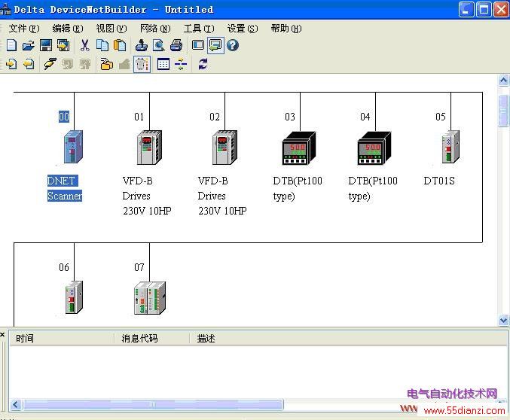This screenshot has width=510, height=420.
Task: Open print preview with magnifier icon
Action: (x=159, y=45)
